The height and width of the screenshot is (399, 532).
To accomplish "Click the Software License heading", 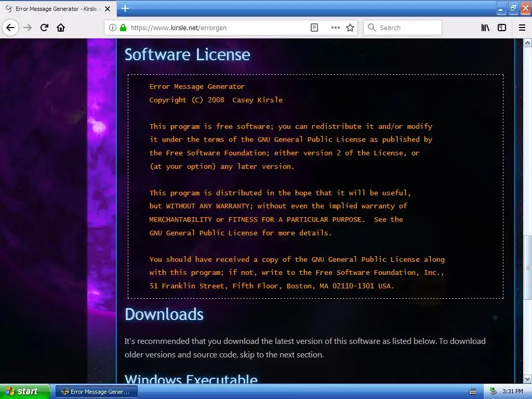I will tap(187, 54).
